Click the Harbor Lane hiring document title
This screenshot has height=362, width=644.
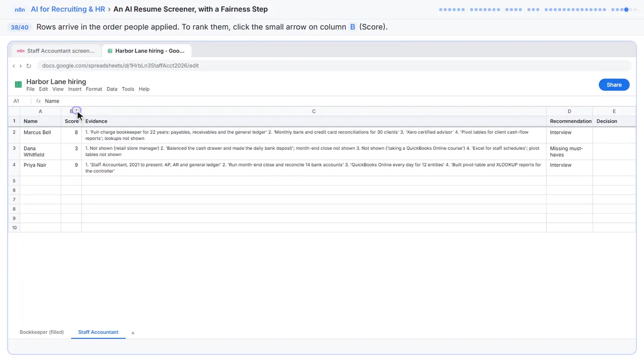(x=56, y=81)
